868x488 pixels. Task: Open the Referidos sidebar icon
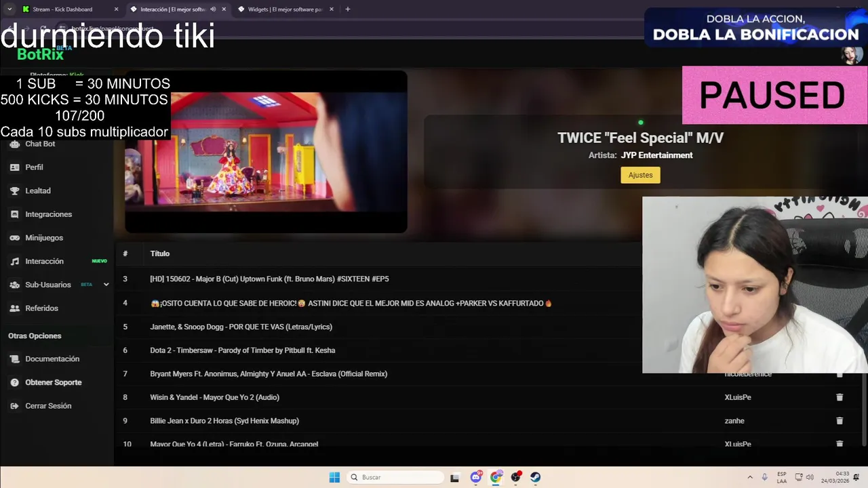pos(14,308)
